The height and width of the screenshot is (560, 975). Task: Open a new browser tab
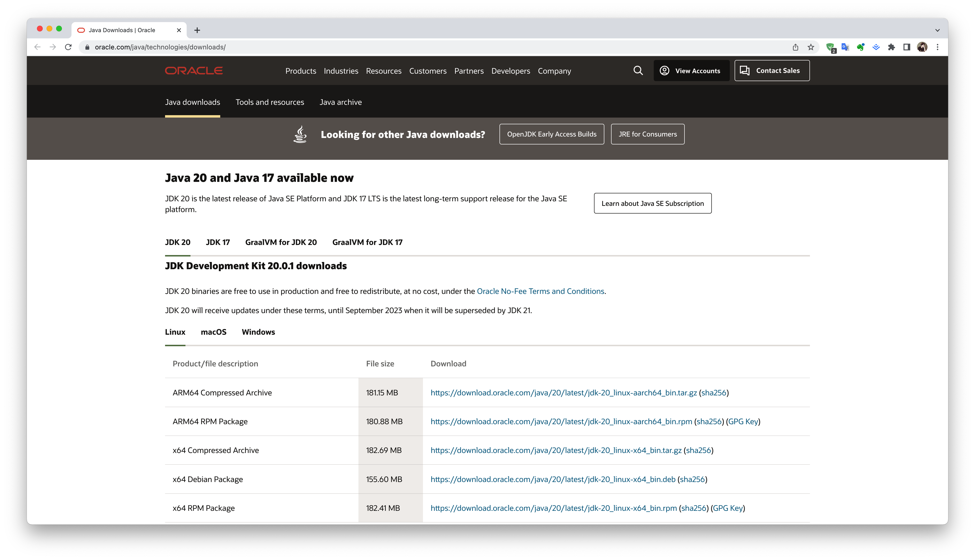coord(197,30)
